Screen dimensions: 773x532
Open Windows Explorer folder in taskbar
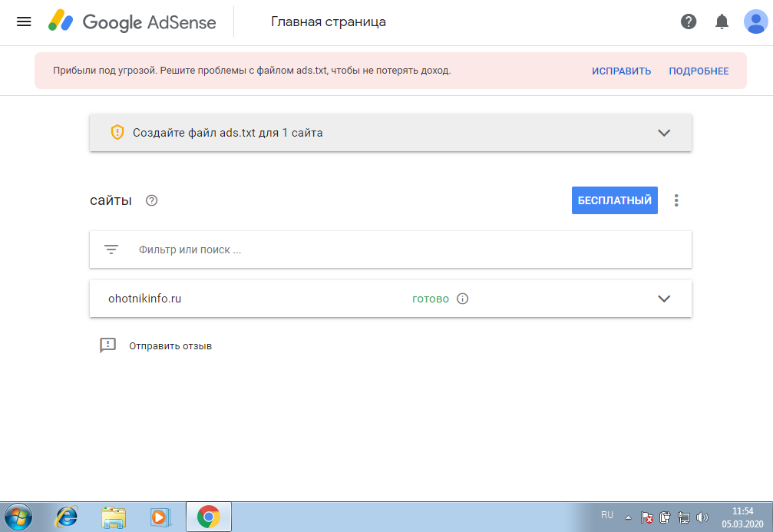pyautogui.click(x=114, y=517)
